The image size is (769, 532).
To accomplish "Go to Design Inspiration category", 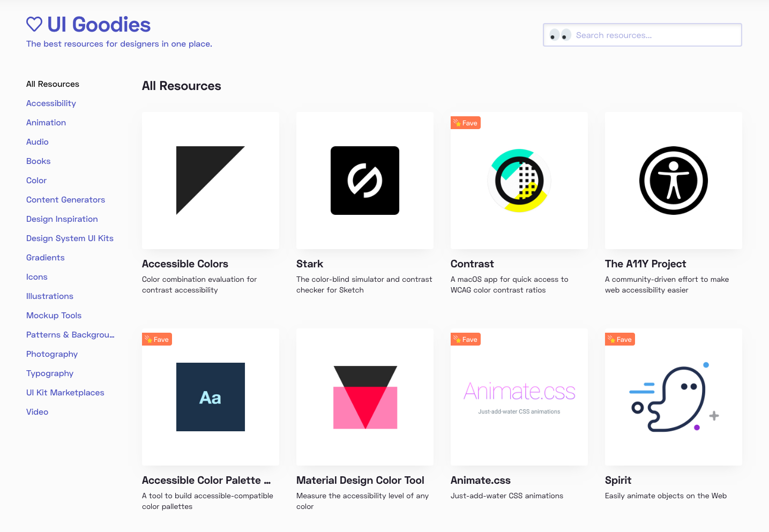I will 62,219.
